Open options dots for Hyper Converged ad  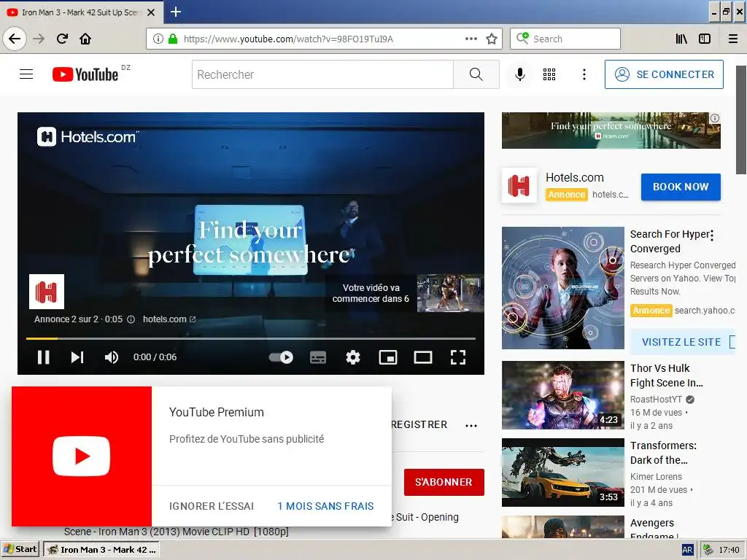click(712, 236)
